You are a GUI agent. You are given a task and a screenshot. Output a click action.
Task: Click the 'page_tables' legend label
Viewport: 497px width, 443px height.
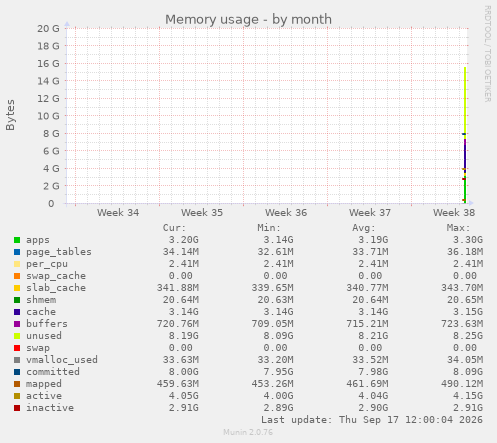tap(59, 252)
